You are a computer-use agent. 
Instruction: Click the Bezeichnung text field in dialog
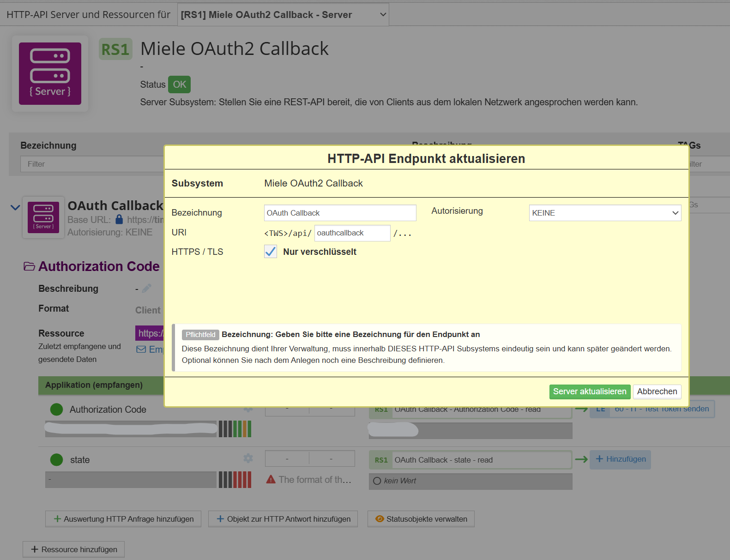(340, 213)
